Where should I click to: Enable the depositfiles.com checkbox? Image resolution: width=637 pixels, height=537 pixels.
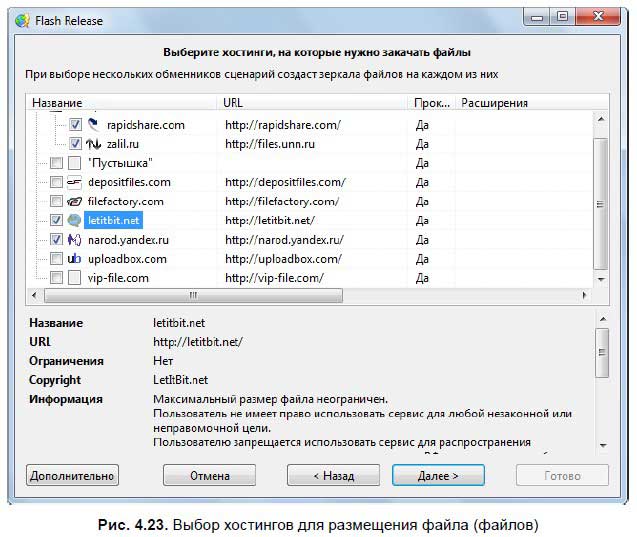pyautogui.click(x=57, y=182)
